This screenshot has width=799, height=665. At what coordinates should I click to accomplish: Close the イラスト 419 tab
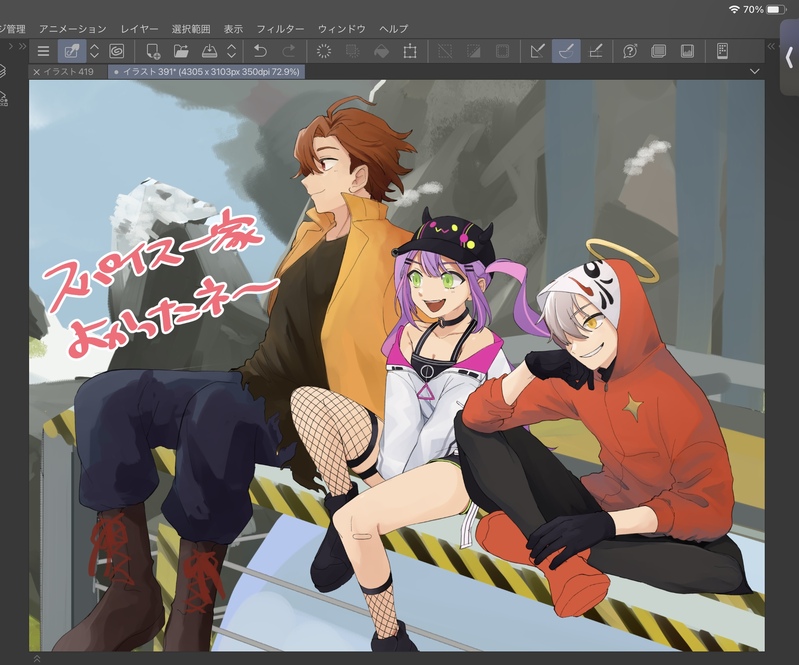(x=36, y=72)
